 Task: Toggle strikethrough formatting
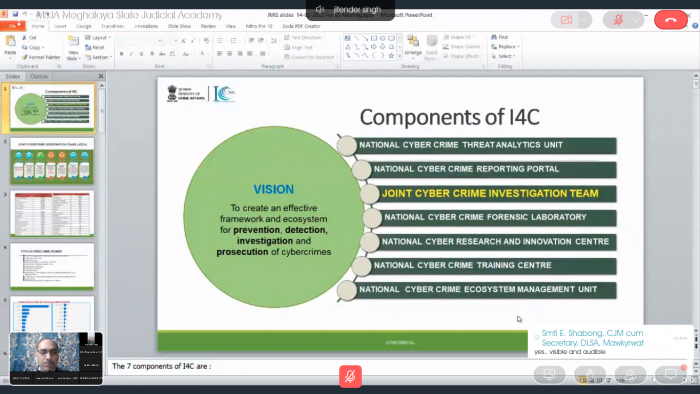click(162, 54)
